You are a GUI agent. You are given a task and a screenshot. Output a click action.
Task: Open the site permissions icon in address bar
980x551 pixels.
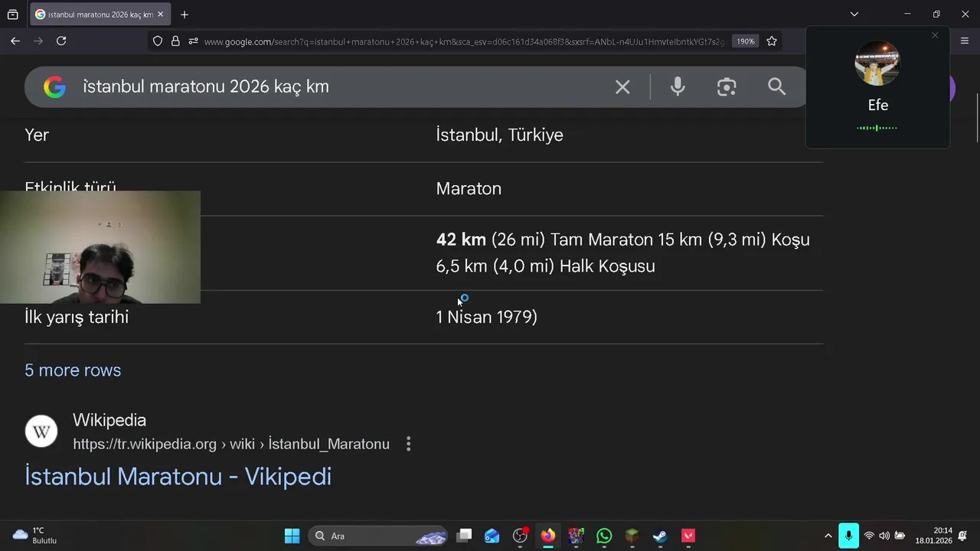(x=193, y=41)
